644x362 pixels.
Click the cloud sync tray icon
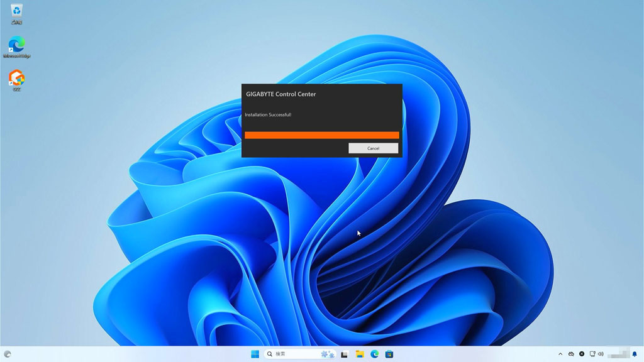(x=571, y=354)
